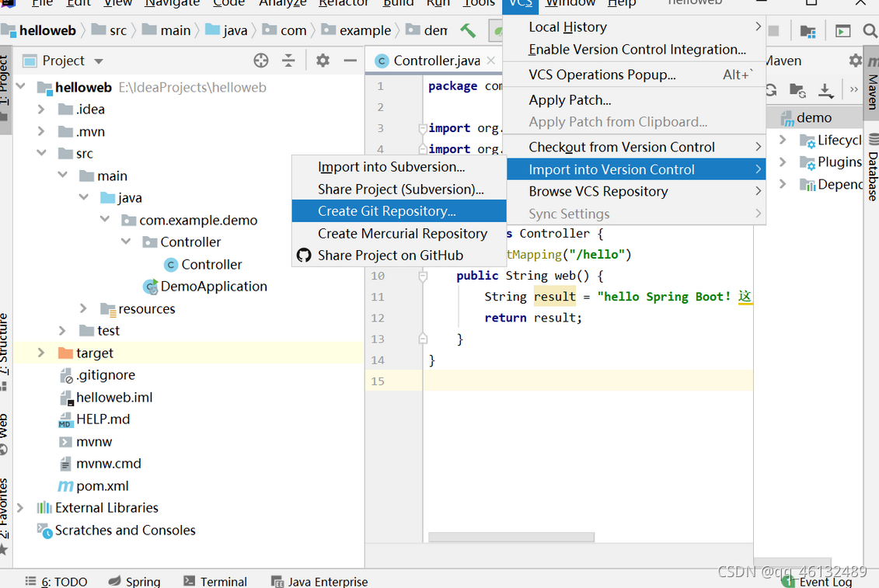879x588 pixels.
Task: Click the run anything icon in toolbar
Action: [x=842, y=31]
